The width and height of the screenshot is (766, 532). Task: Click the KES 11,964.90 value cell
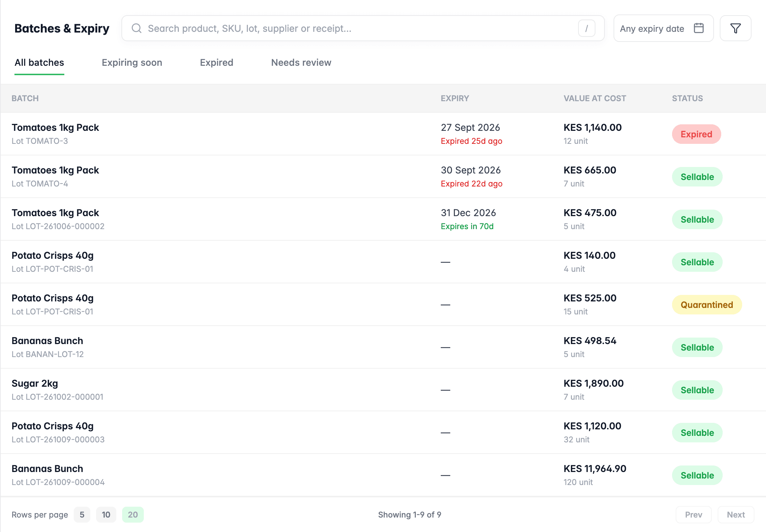(595, 469)
